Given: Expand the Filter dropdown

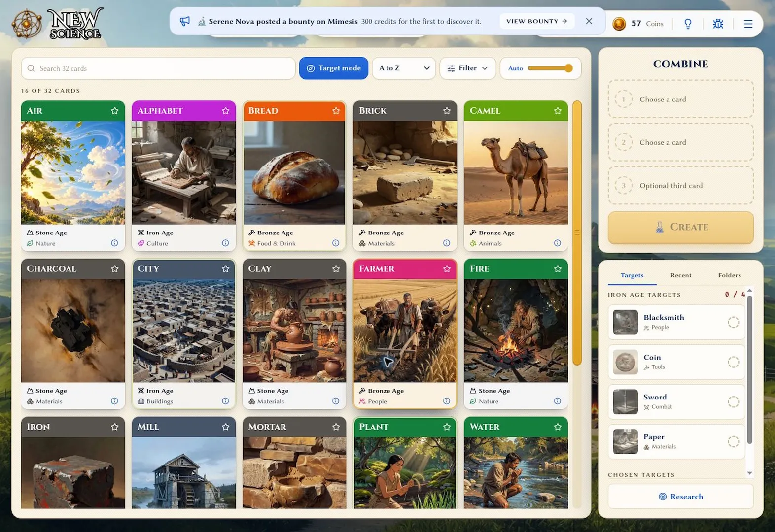Looking at the screenshot, I should (x=467, y=68).
